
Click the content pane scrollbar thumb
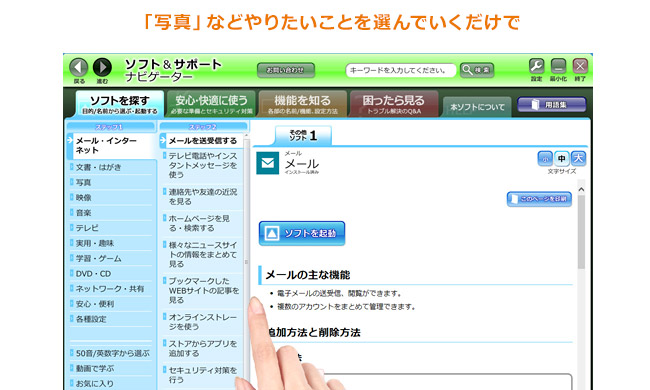coord(581,232)
